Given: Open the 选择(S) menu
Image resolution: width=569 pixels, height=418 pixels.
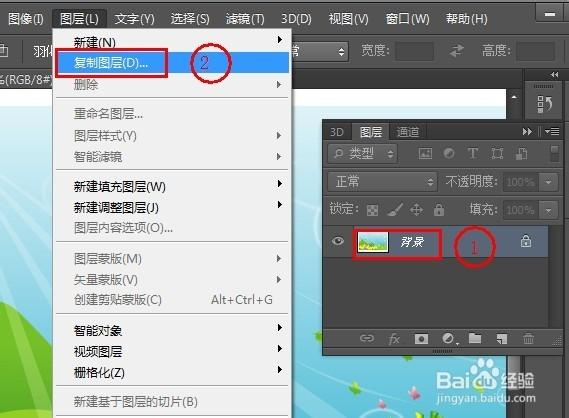Looking at the screenshot, I should pos(190,19).
